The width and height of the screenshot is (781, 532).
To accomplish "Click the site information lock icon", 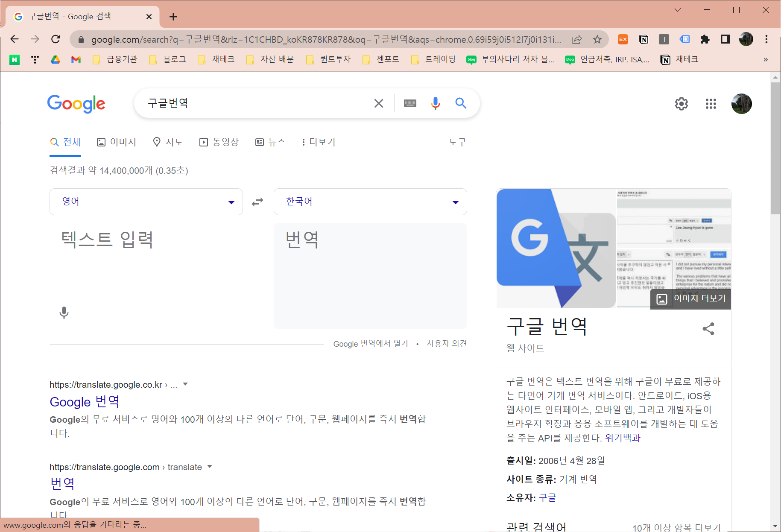I will point(81,39).
